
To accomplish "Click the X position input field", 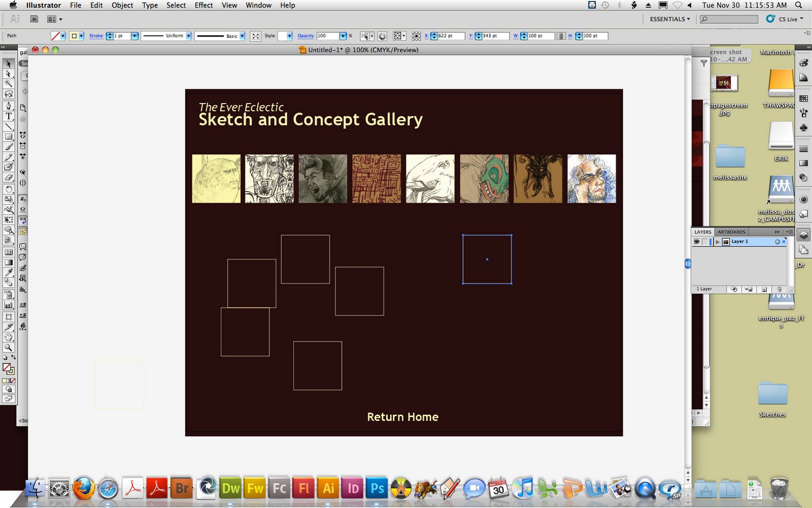I will [x=451, y=36].
